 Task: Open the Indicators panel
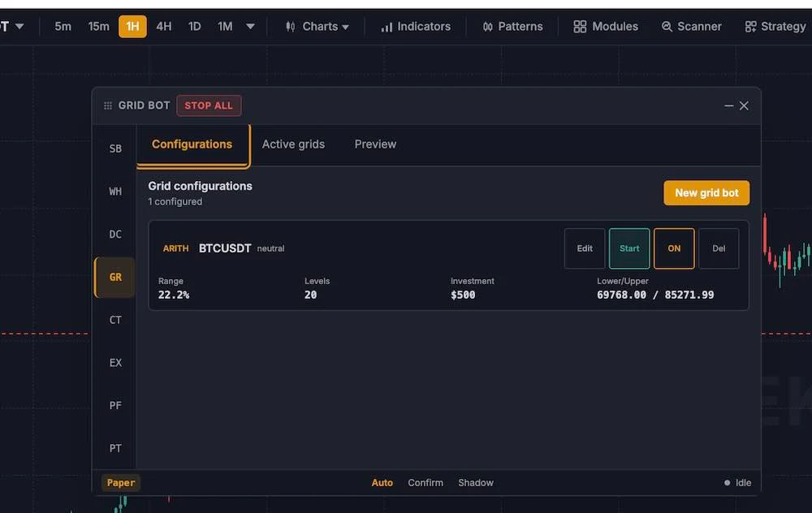tap(416, 27)
